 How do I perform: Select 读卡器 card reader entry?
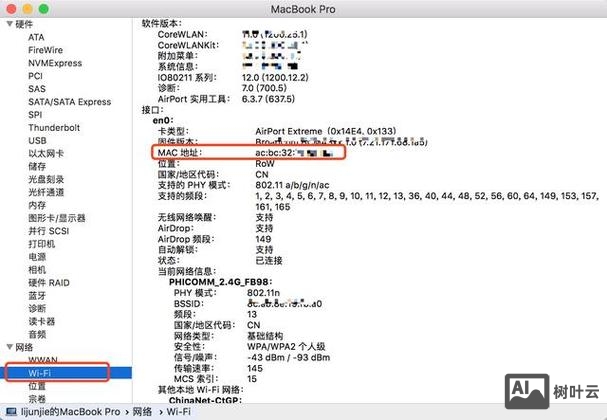(41, 321)
